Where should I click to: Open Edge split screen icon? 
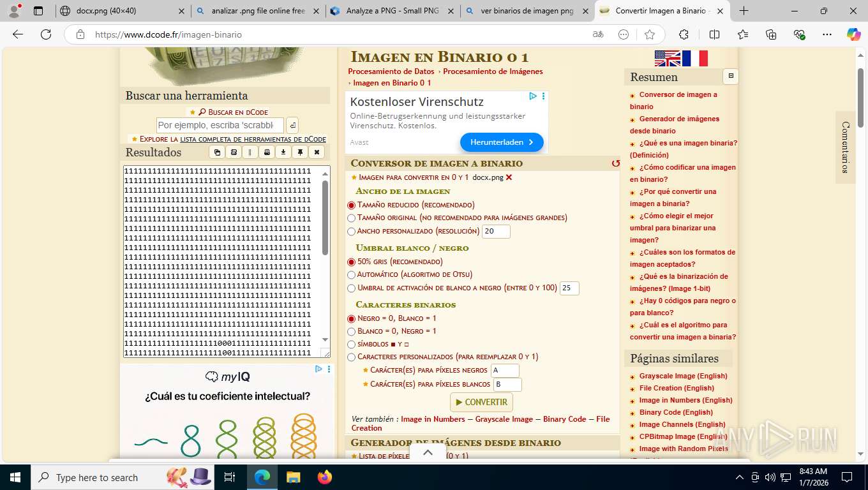(714, 34)
